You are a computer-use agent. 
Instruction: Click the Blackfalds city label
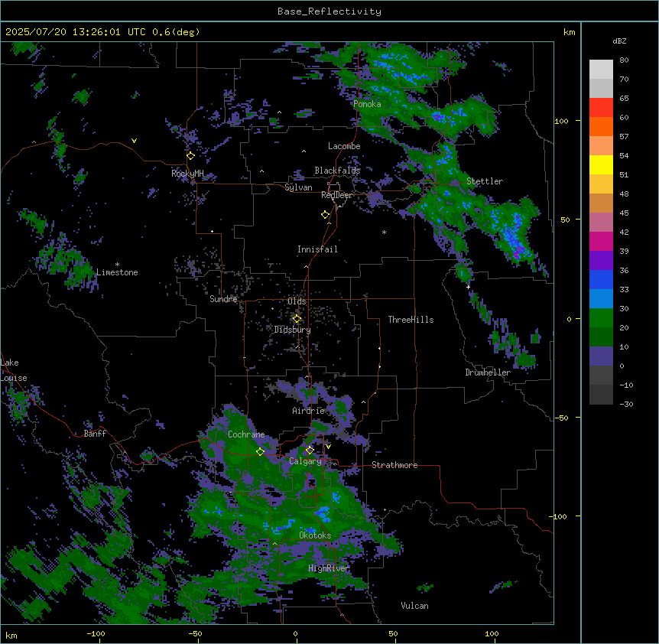(x=337, y=171)
